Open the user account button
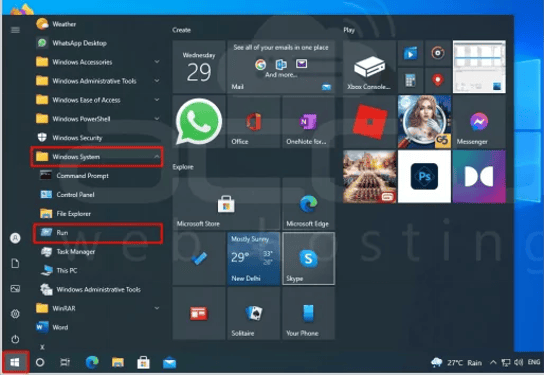The image size is (546, 376). 15,238
